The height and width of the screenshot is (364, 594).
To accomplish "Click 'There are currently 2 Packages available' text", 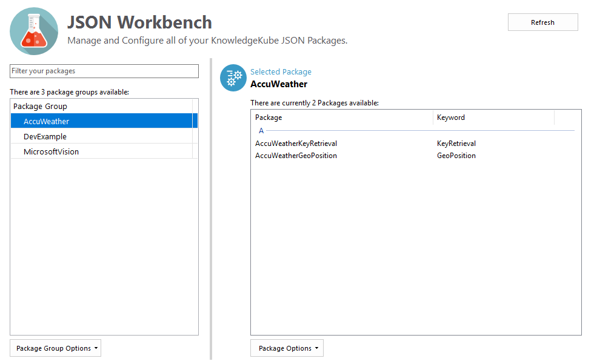I will [315, 103].
